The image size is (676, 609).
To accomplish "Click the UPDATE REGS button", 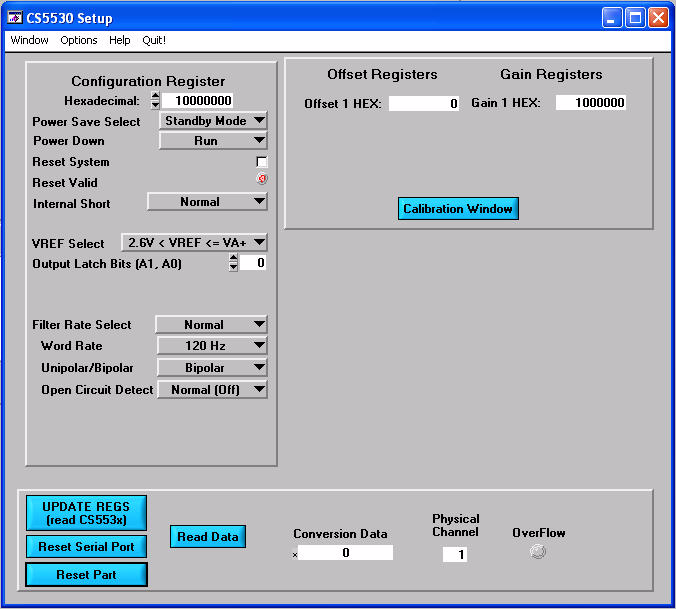I will click(x=86, y=513).
